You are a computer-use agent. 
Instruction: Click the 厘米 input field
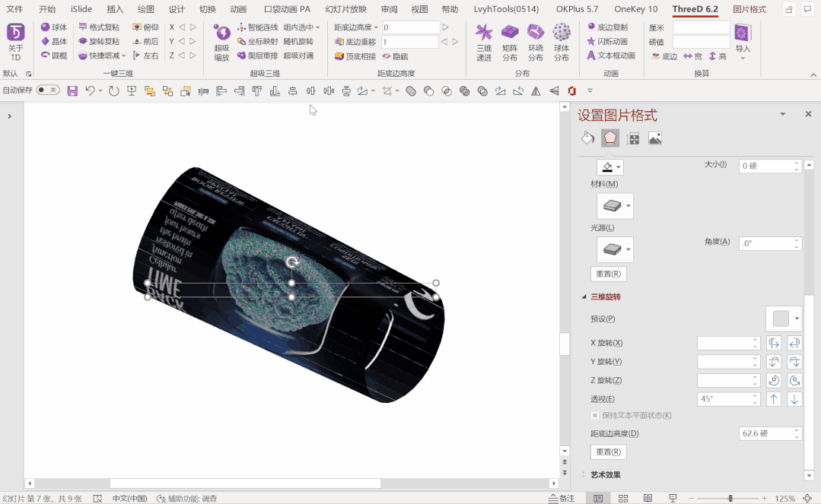pyautogui.click(x=701, y=27)
